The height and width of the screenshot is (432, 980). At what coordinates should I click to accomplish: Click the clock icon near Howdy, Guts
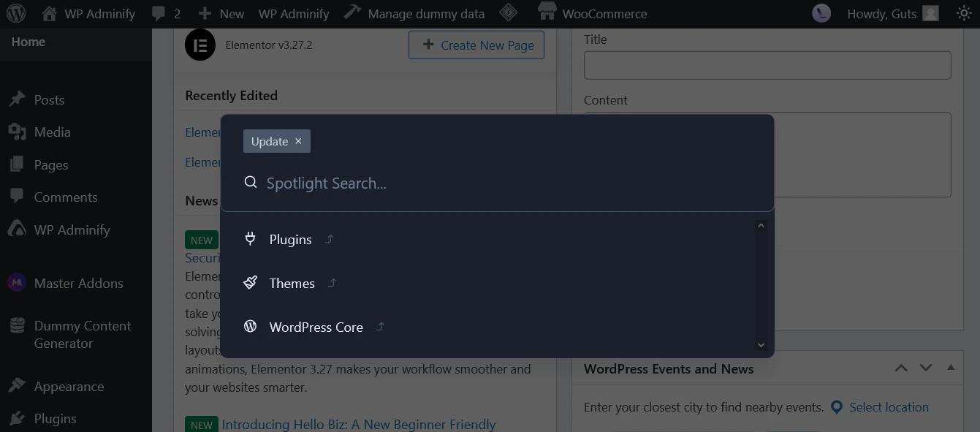[821, 12]
